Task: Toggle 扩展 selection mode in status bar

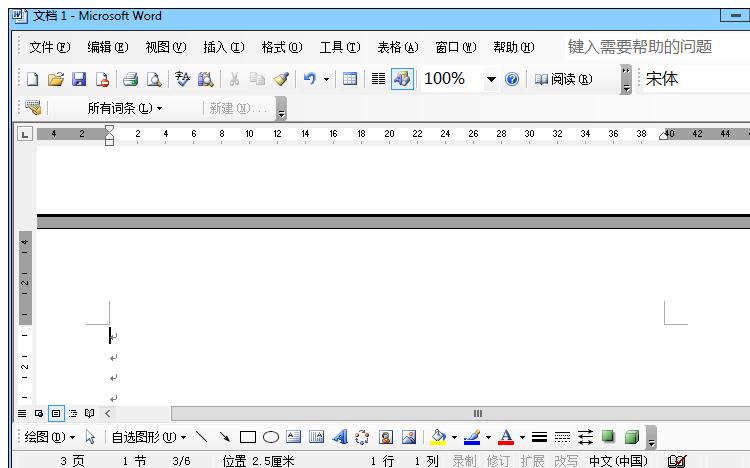Action: click(532, 461)
